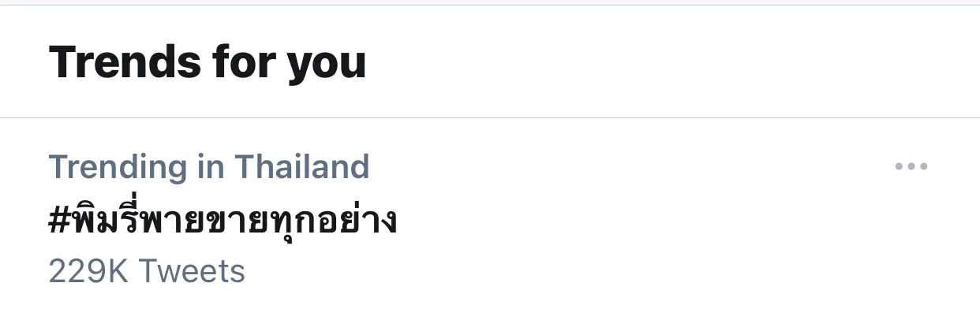Select the trend row with 229K Tweets

coord(490,219)
